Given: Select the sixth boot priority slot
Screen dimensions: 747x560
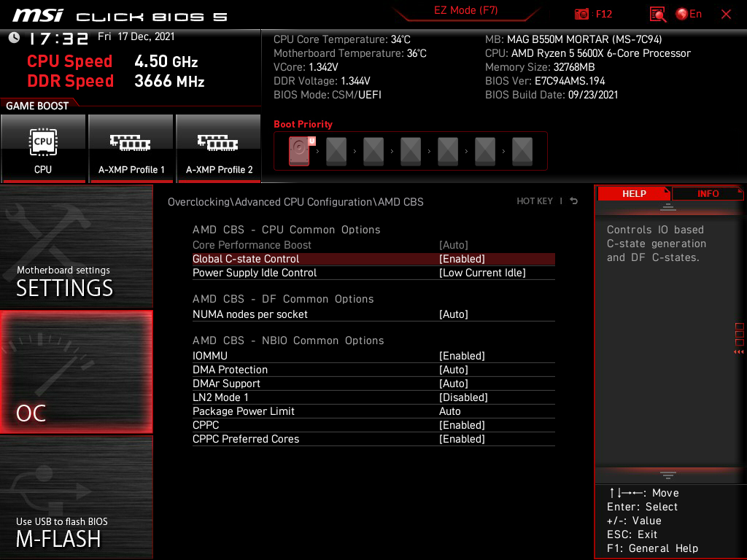Looking at the screenshot, I should (x=485, y=151).
